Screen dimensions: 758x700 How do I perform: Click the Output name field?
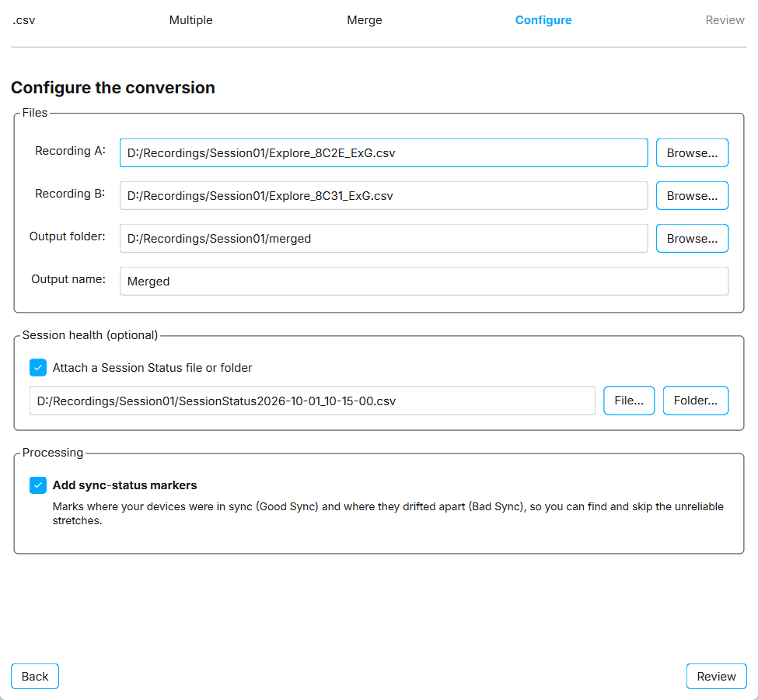[424, 281]
